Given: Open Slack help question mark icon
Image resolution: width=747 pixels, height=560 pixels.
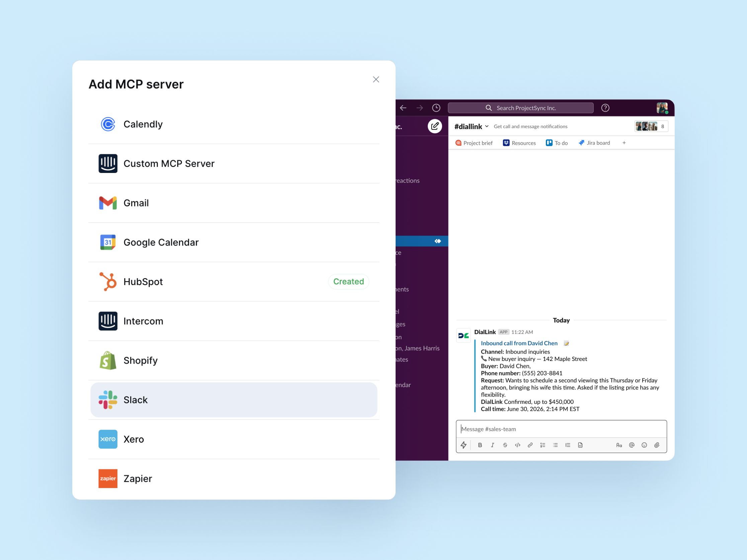Looking at the screenshot, I should pos(605,108).
